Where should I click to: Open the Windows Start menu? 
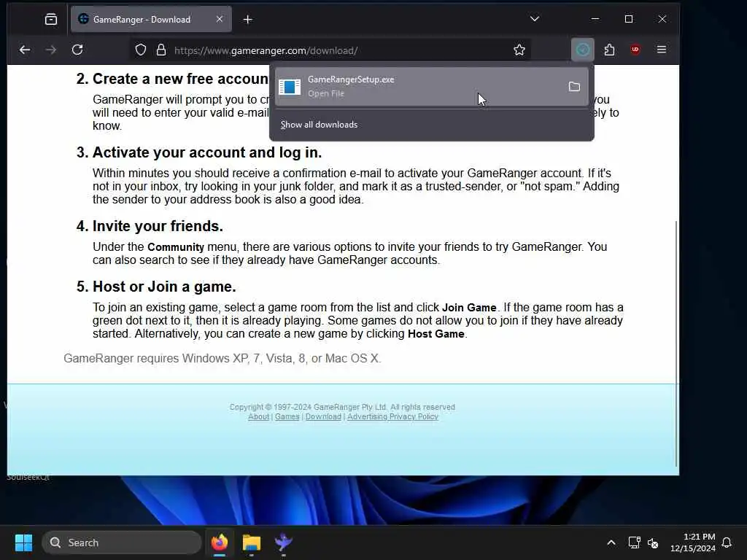pyautogui.click(x=23, y=542)
